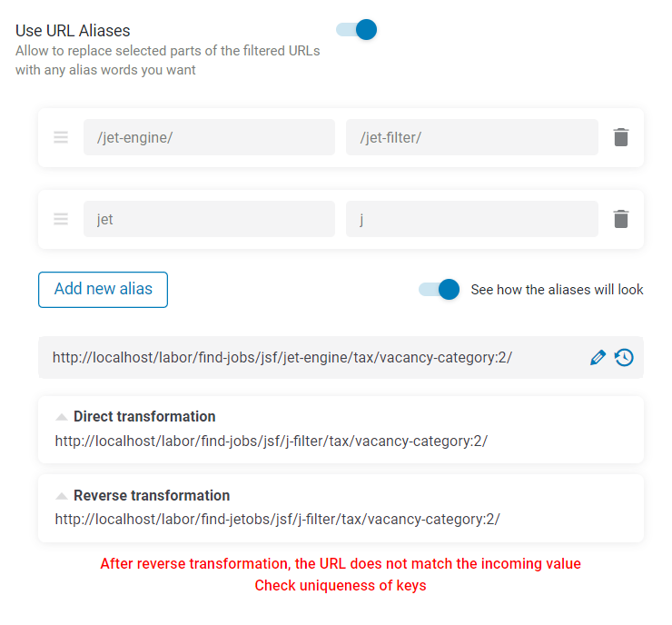This screenshot has width=672, height=625.
Task: Click into the jet key input
Action: pyautogui.click(x=209, y=219)
